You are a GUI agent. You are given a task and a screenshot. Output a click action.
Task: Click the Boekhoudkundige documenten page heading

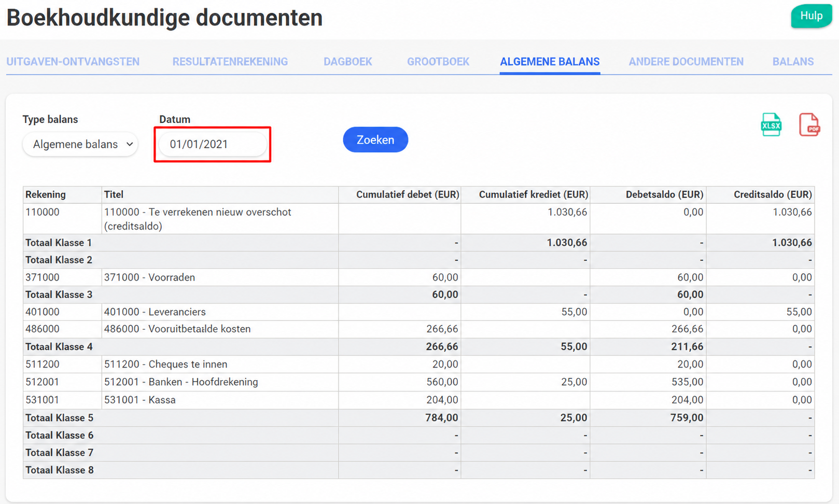point(164,17)
